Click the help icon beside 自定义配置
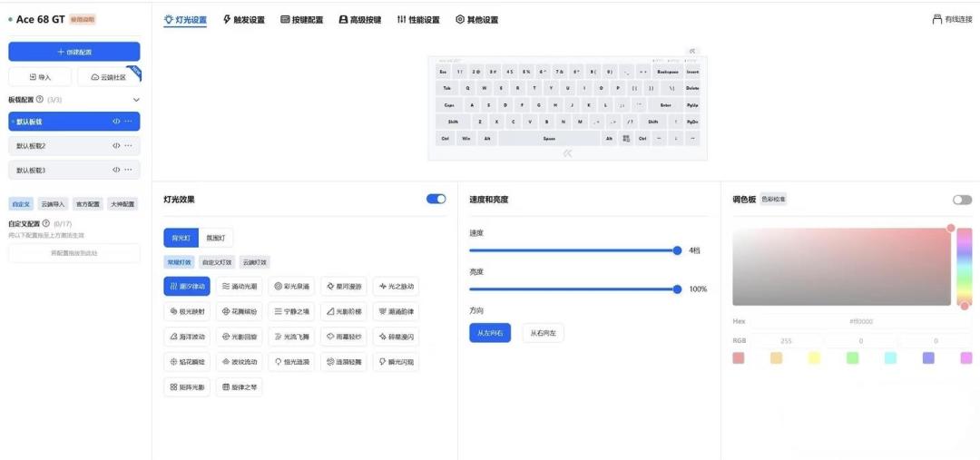Screen dimensions: 980x460 click(x=45, y=223)
